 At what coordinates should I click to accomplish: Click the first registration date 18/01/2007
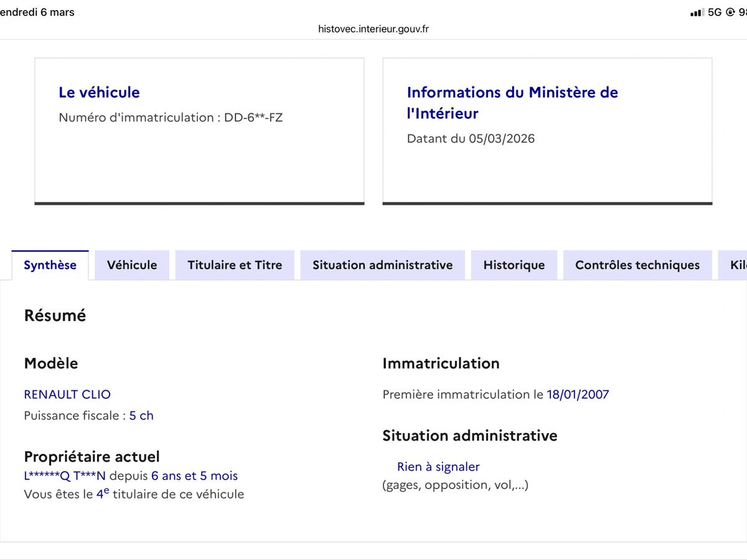578,394
